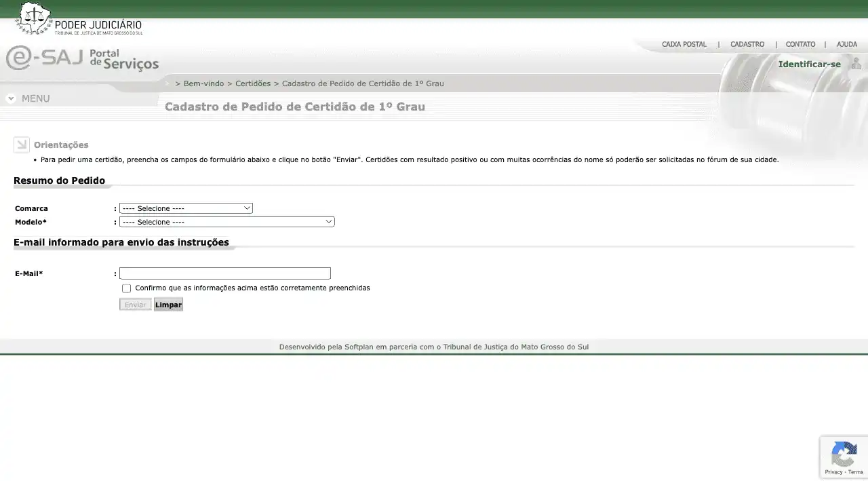Go to the Contato page
The width and height of the screenshot is (868, 481).
800,44
